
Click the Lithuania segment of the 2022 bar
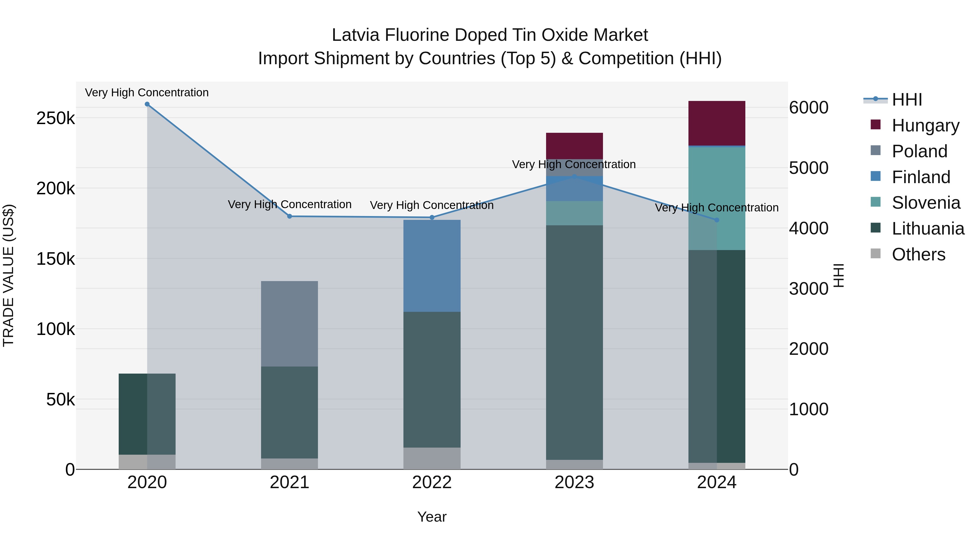432,380
